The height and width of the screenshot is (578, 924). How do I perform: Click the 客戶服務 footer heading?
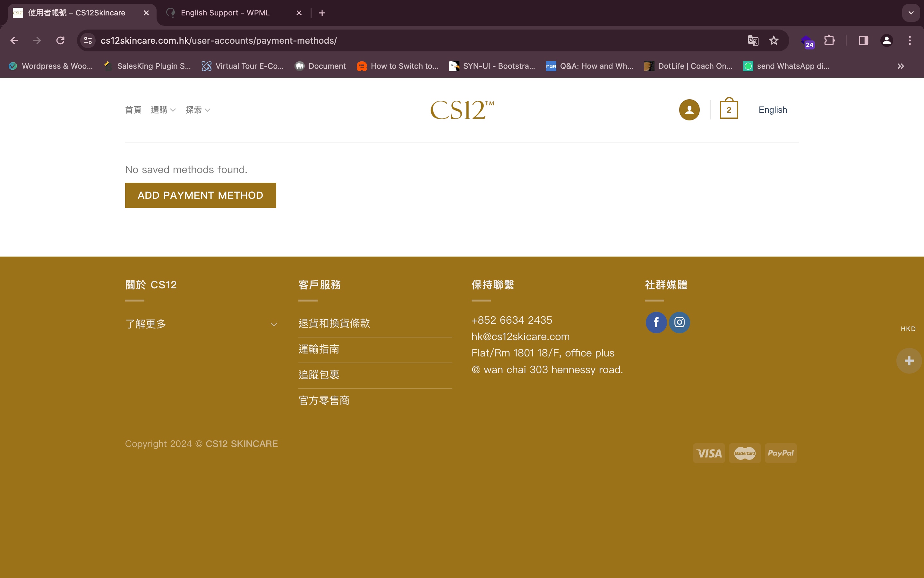tap(320, 285)
